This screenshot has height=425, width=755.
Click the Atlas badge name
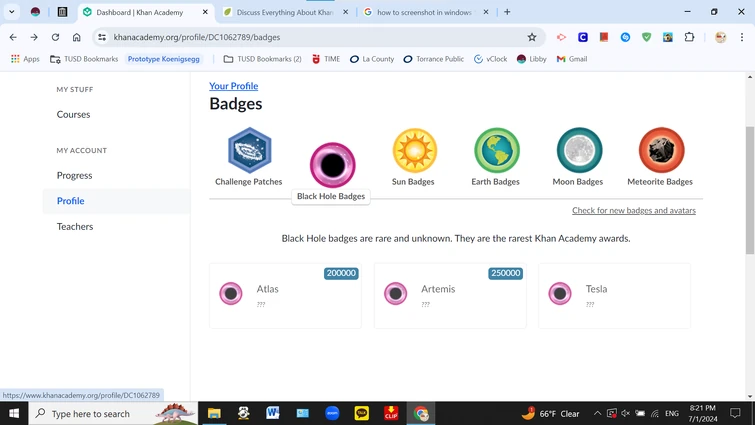pos(267,289)
